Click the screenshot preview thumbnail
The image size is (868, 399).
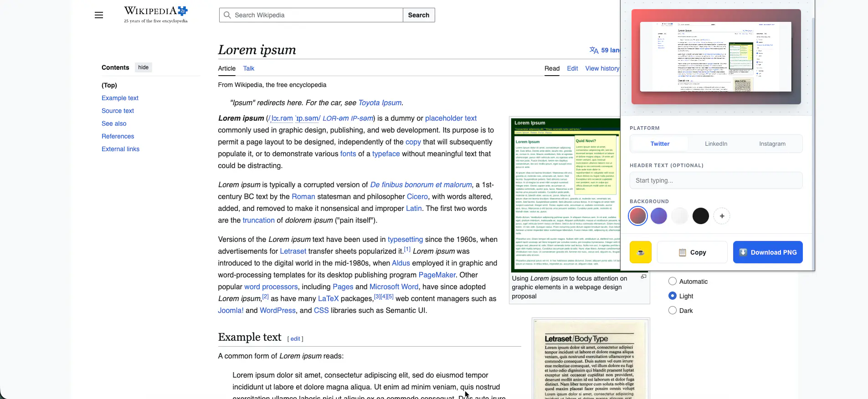tap(716, 56)
